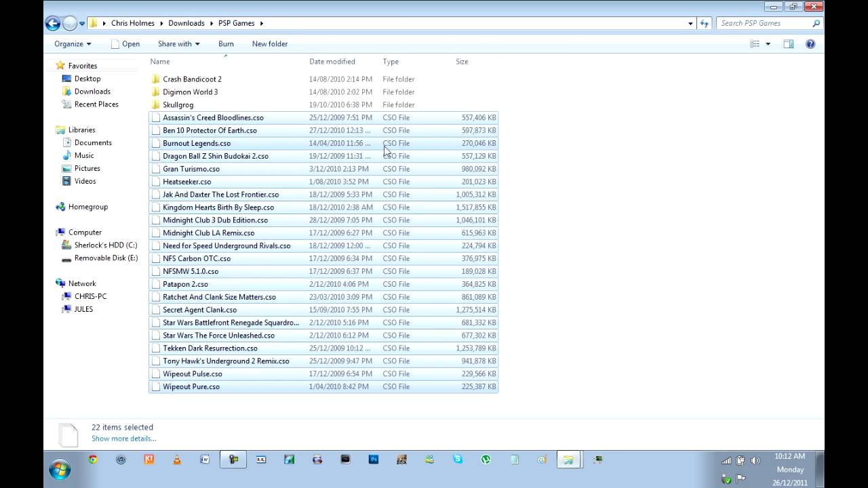Viewport: 868px width, 488px height.
Task: Expand arrow after PSP Games breadcrumb
Action: pyautogui.click(x=261, y=23)
